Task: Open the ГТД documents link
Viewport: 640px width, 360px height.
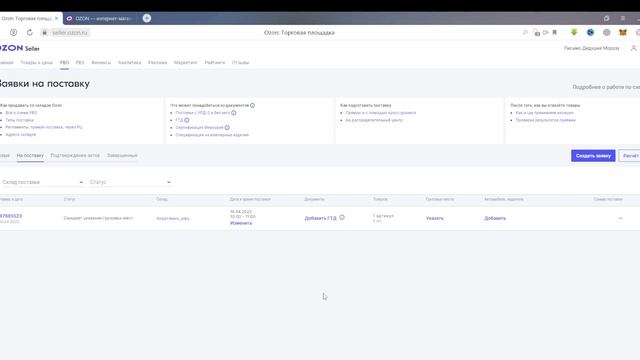Action: pos(179,120)
